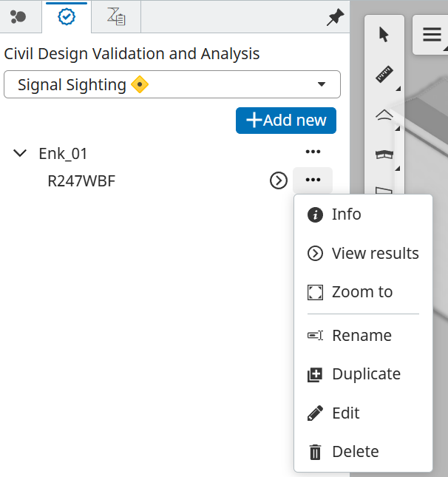Click the Add new button

(285, 121)
